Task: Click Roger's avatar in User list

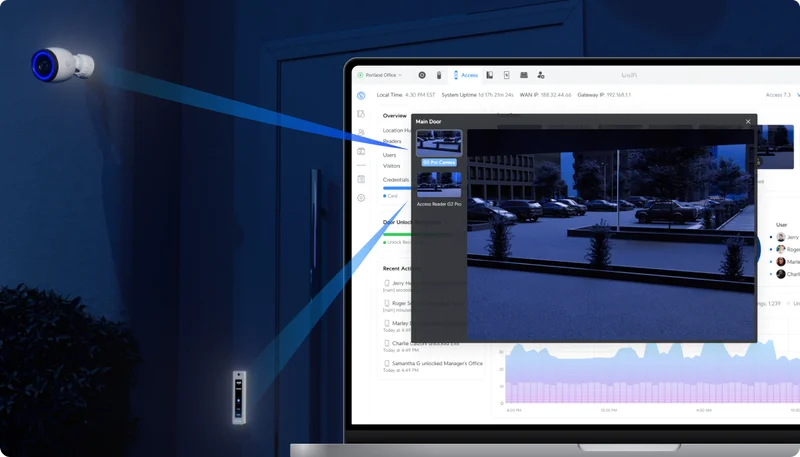Action: pyautogui.click(x=781, y=249)
